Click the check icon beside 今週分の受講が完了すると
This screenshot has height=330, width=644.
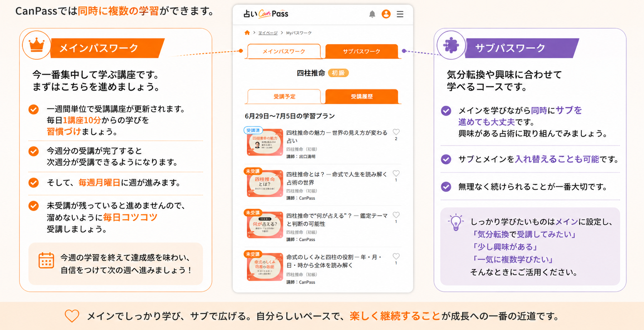coord(34,151)
